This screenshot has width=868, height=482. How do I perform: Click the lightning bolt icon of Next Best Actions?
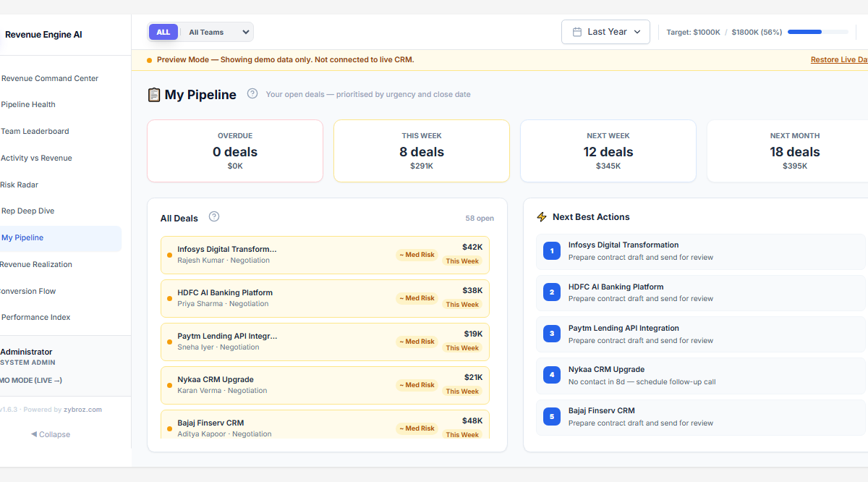pos(542,217)
